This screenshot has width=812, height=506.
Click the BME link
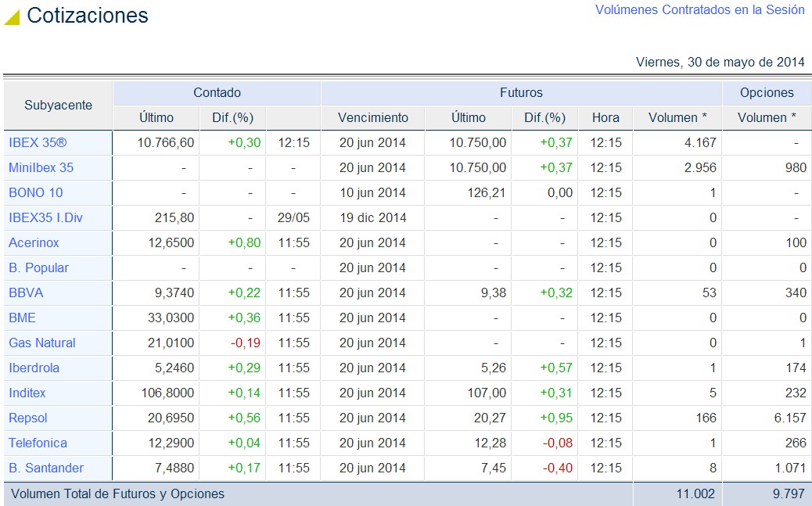tap(22, 318)
